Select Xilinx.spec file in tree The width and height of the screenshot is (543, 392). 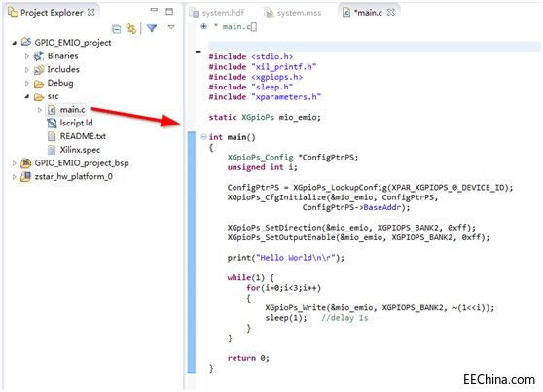click(x=80, y=150)
